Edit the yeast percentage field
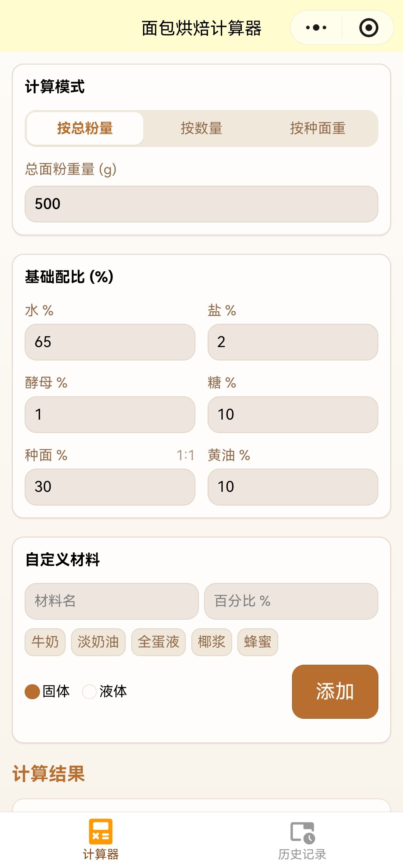The width and height of the screenshot is (403, 868). pos(110,415)
